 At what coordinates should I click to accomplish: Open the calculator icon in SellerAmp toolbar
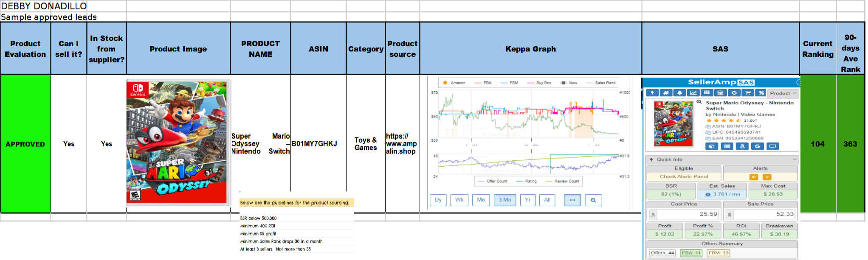click(x=720, y=93)
